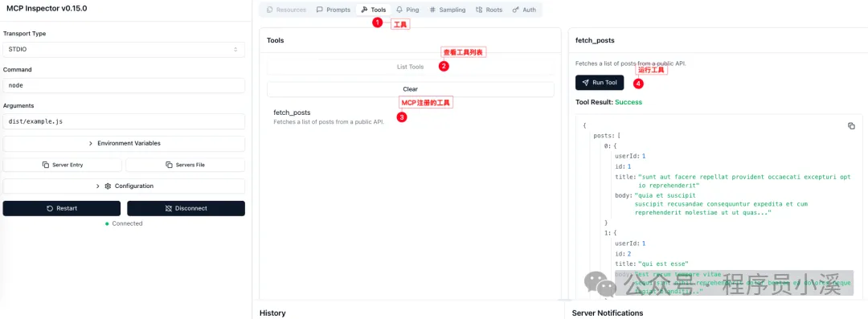Click the Run Tool send icon
Screen dimensions: 868x319
click(586, 83)
